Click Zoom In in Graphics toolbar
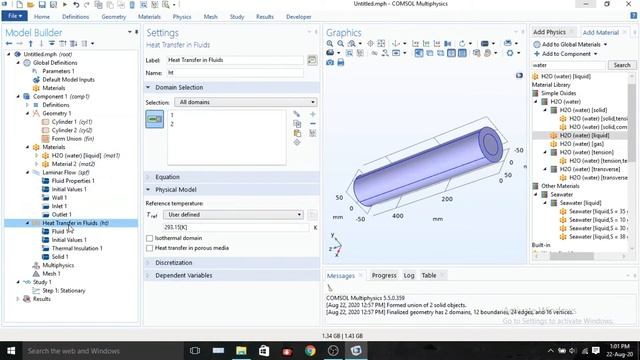The image size is (640, 360). point(330,43)
